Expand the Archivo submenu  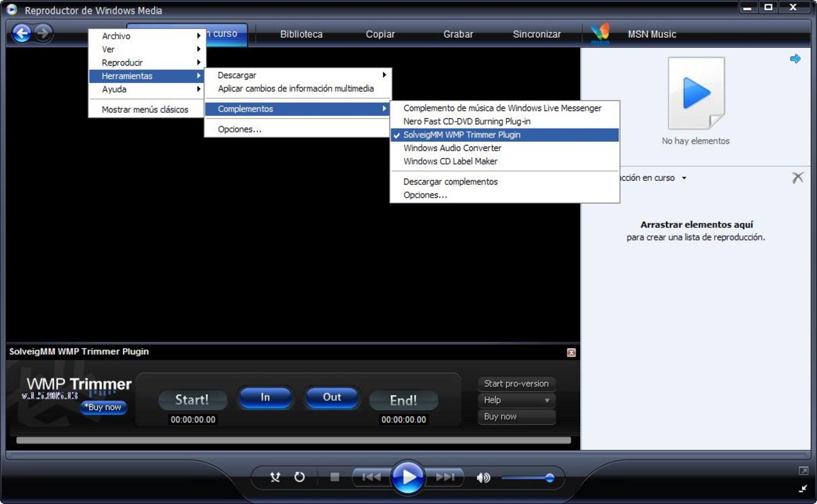point(148,36)
